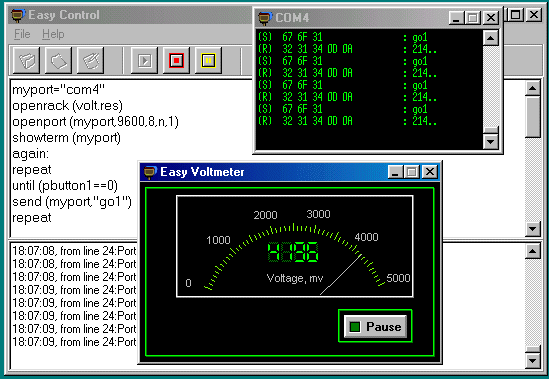Click script editor scroll down arrow
The height and width of the screenshot is (379, 549).
point(533,229)
